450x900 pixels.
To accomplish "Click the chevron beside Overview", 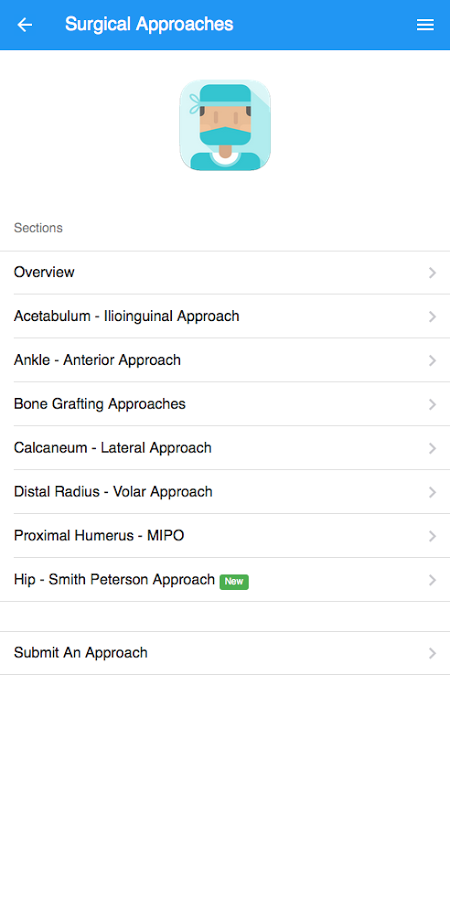I will pyautogui.click(x=432, y=273).
